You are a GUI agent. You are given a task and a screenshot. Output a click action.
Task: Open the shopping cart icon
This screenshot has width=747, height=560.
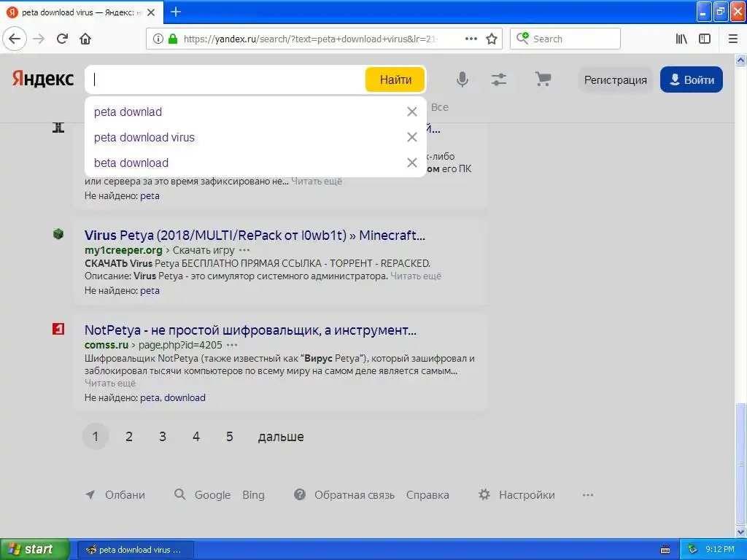pyautogui.click(x=543, y=79)
